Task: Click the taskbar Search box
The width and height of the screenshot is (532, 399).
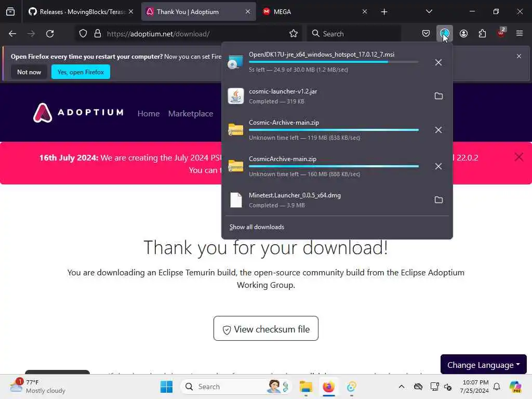Action: [236, 387]
